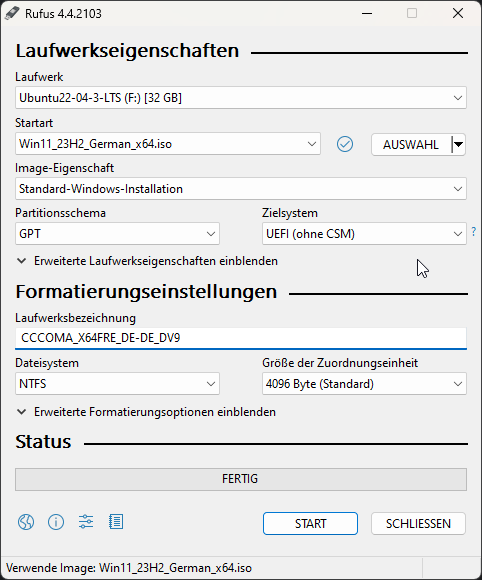Click the SCHLIESSEN button
482x580 pixels.
[x=418, y=523]
